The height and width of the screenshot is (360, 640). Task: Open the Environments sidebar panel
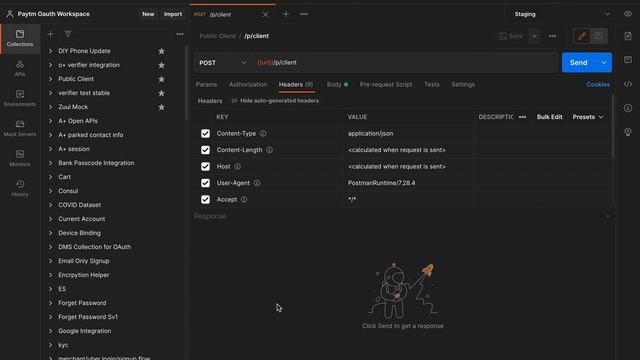(x=20, y=98)
